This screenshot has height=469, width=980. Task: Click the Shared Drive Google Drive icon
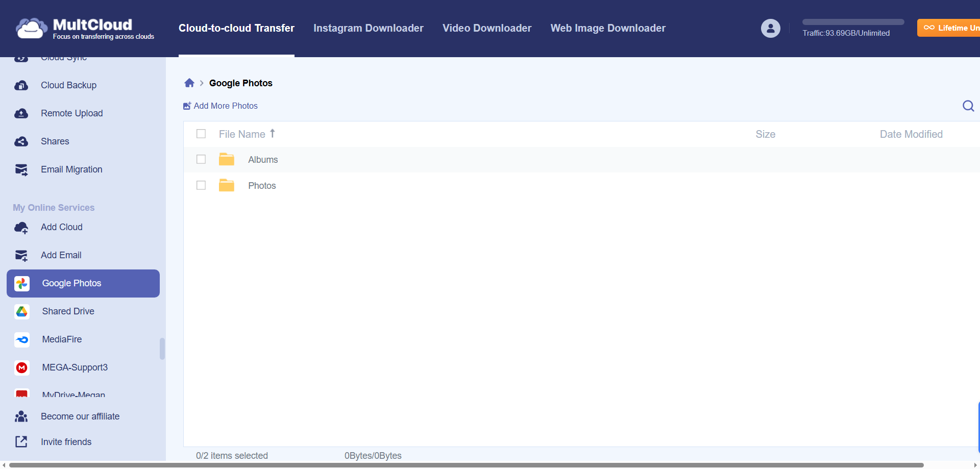click(22, 311)
